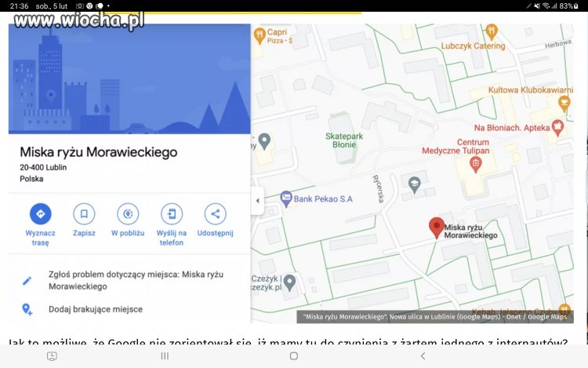Open W pobliżu nearby search icon

point(128,213)
